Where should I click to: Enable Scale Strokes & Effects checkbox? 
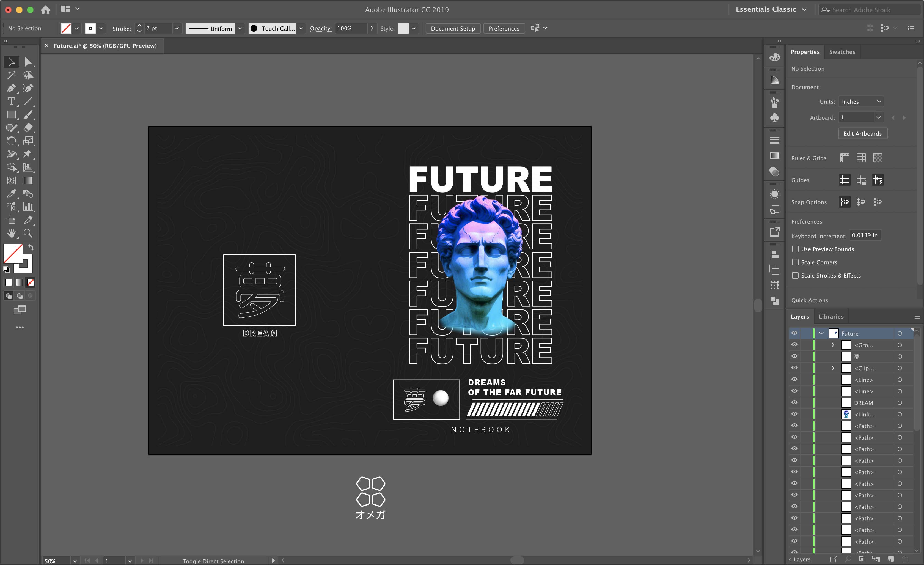coord(795,275)
